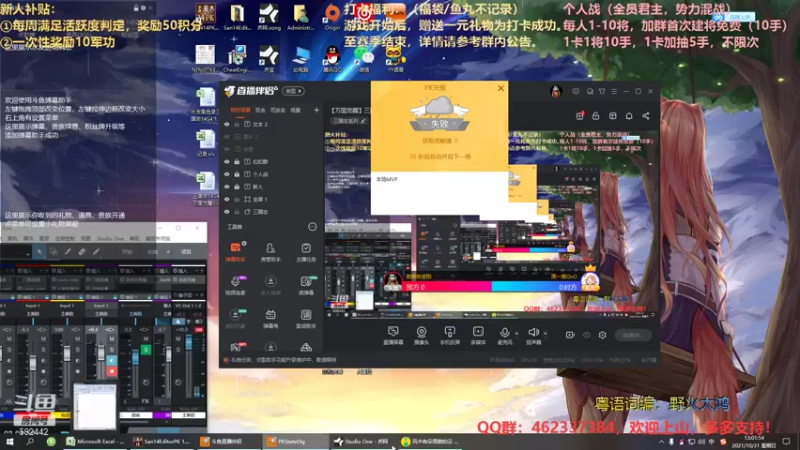800x450 pixels.
Task: Select the pencil tool in Studio One
Action: [x=67, y=252]
